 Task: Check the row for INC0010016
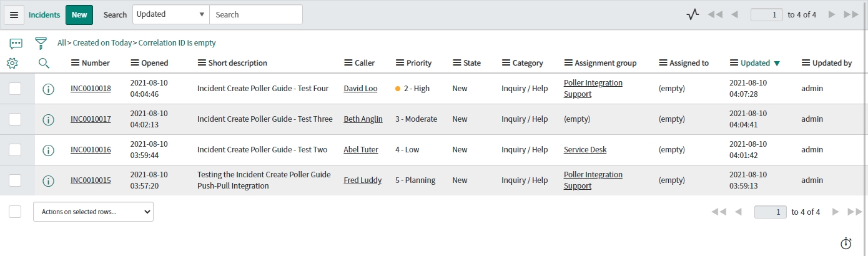pyautogui.click(x=15, y=150)
